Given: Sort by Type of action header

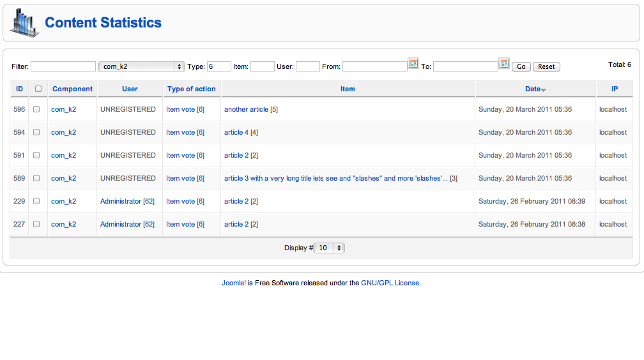Looking at the screenshot, I should [192, 89].
